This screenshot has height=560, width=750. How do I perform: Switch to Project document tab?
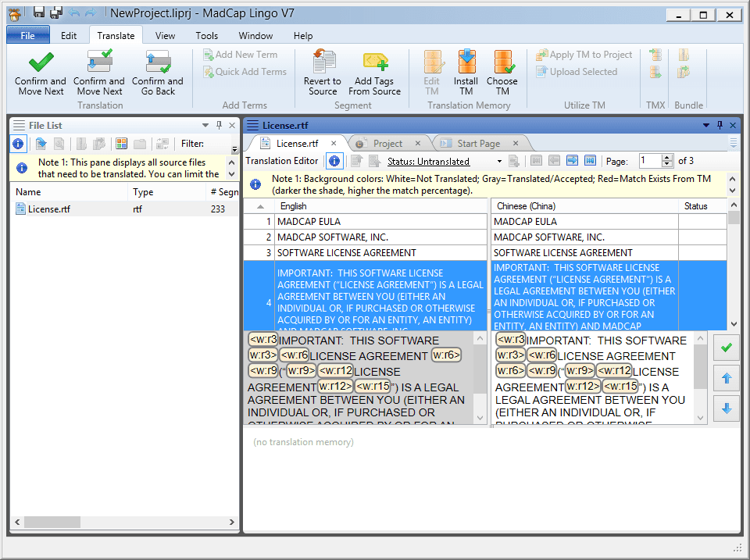(x=387, y=144)
